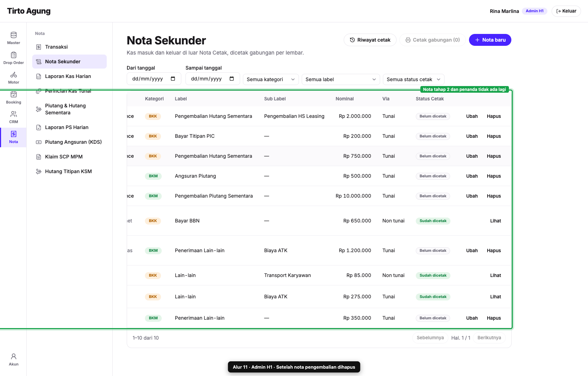Click the Klaim SCP MPM icon
The width and height of the screenshot is (588, 376).
[39, 157]
